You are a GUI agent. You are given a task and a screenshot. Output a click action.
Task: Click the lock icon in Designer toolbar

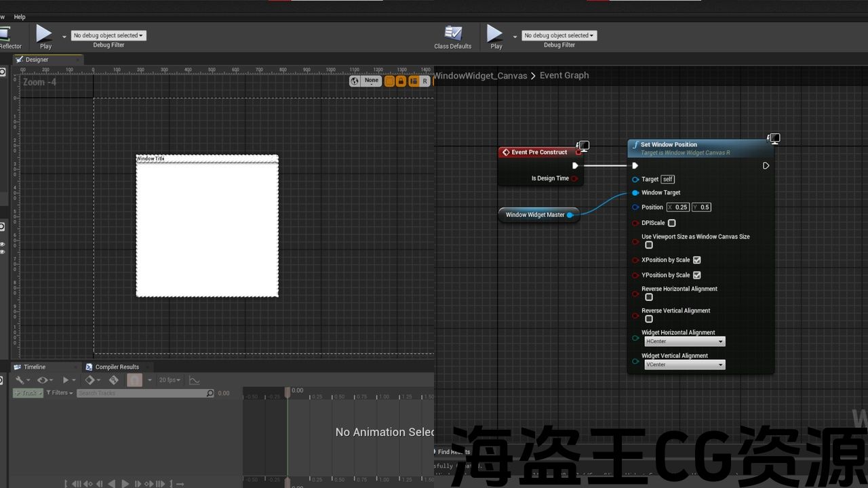(401, 81)
